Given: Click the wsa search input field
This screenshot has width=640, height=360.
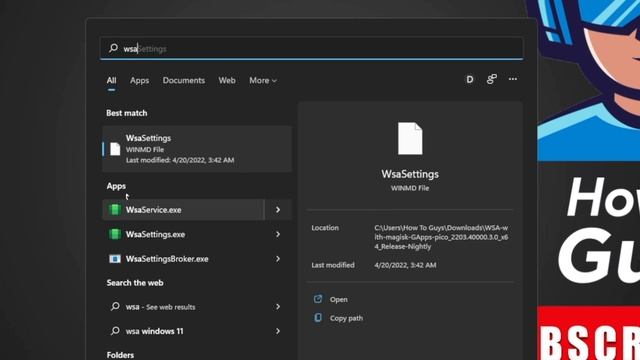Looking at the screenshot, I should 311,49.
